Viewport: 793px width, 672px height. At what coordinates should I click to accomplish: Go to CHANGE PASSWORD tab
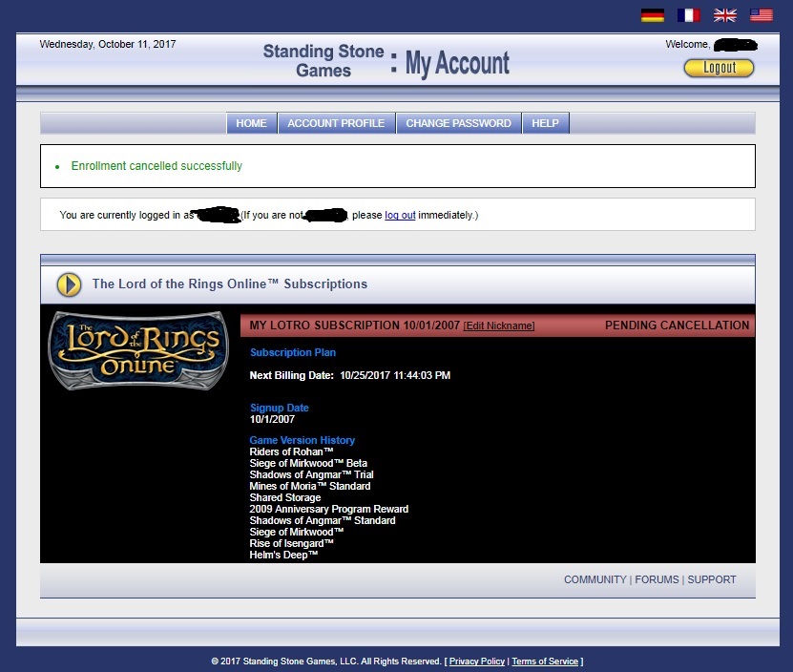[x=459, y=123]
